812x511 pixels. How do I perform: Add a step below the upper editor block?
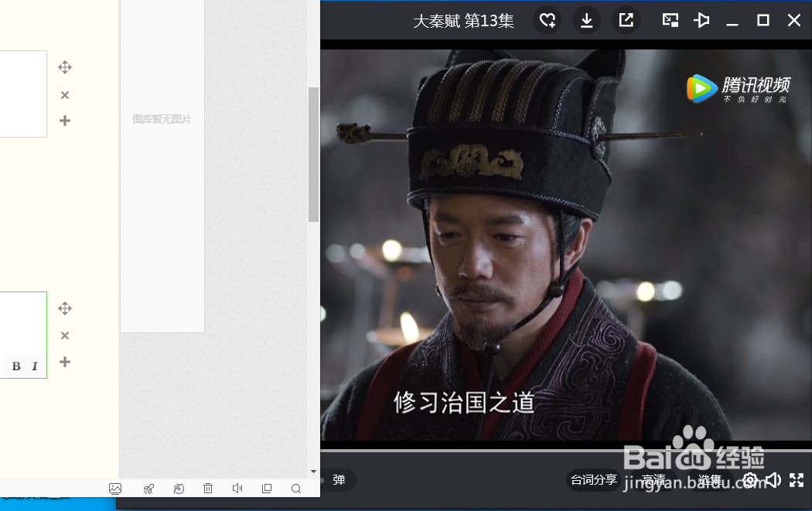[65, 121]
